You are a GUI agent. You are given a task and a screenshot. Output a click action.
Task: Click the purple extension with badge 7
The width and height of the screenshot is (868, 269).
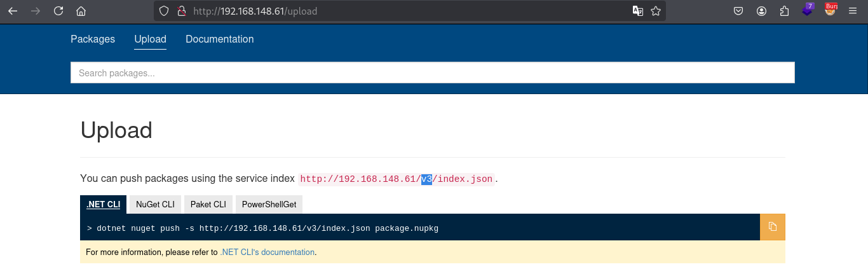click(x=808, y=10)
